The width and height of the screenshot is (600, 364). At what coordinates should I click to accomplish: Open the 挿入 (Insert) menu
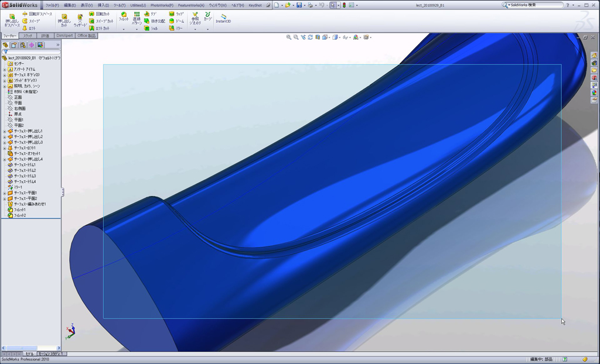point(103,5)
